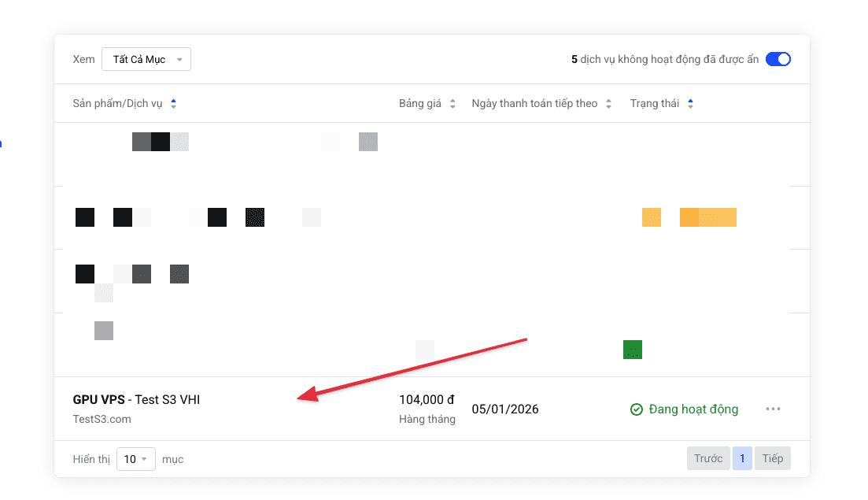Open GPU VPS - Test S3 VHI service
The image size is (868, 500).
tap(136, 400)
